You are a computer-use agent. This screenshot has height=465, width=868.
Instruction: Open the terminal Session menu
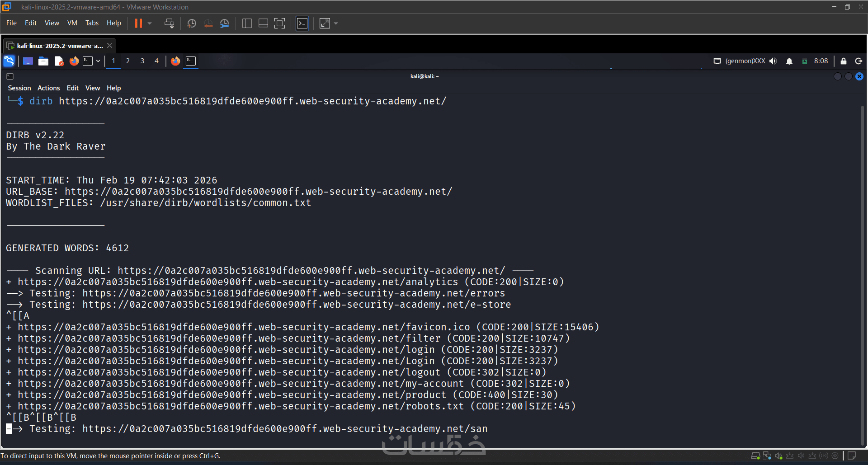[19, 88]
